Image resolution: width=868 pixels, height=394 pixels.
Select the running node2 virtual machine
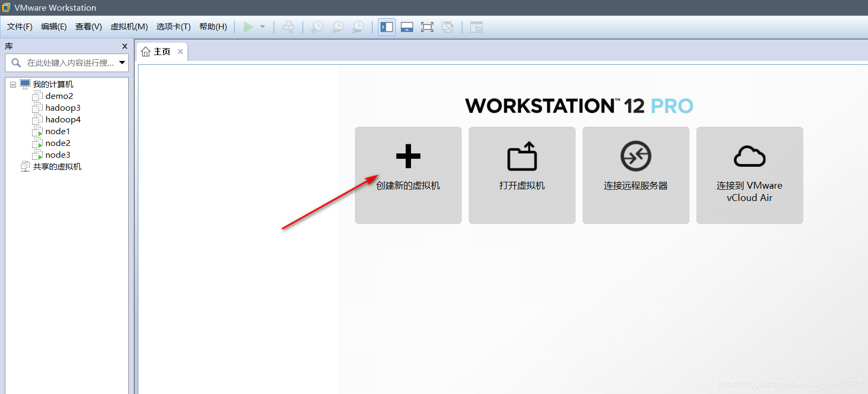pyautogui.click(x=58, y=143)
